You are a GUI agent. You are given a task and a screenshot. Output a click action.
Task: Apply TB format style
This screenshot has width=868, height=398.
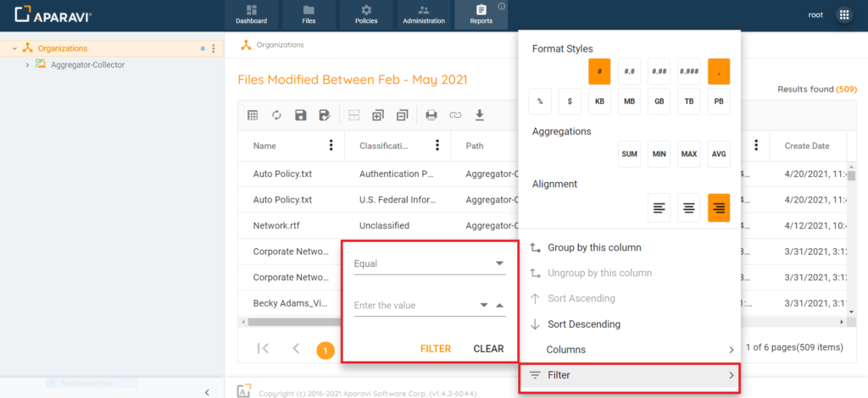[x=688, y=102]
